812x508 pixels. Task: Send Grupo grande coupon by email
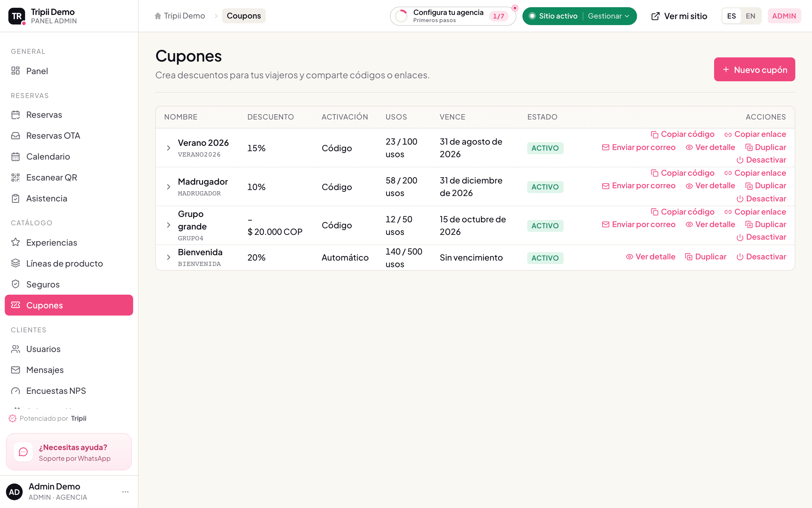(639, 224)
